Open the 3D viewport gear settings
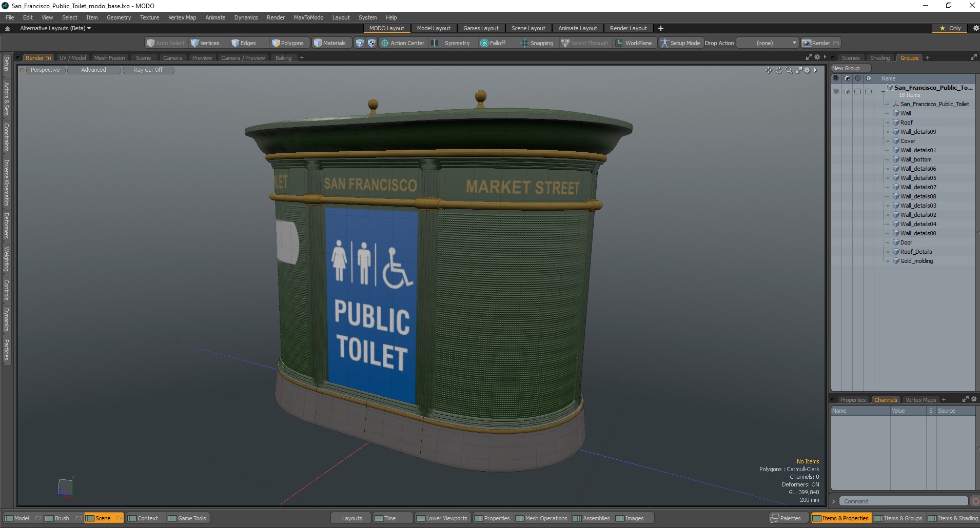Viewport: 980px width, 528px height. 807,70
